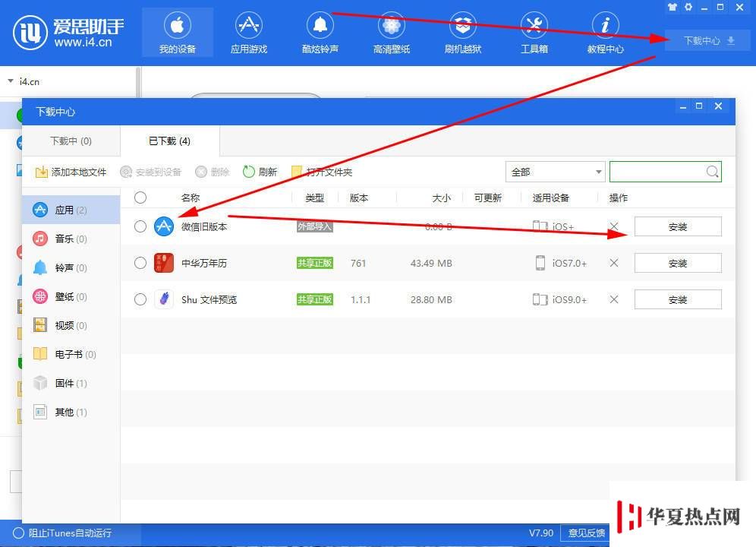Open 应用游戏 in top navigation

[249, 33]
